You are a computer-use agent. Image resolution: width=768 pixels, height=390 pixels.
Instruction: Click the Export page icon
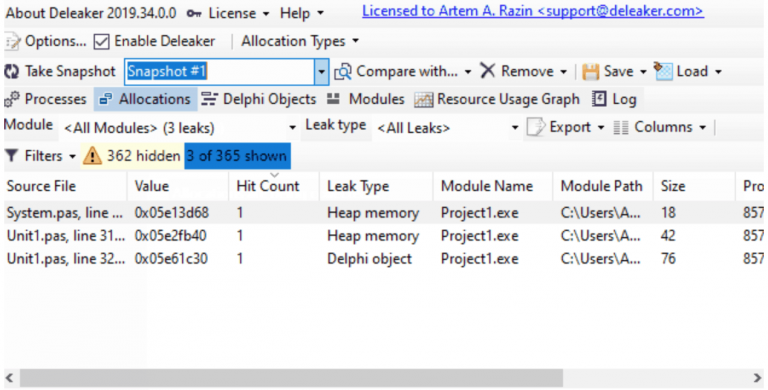pyautogui.click(x=536, y=127)
